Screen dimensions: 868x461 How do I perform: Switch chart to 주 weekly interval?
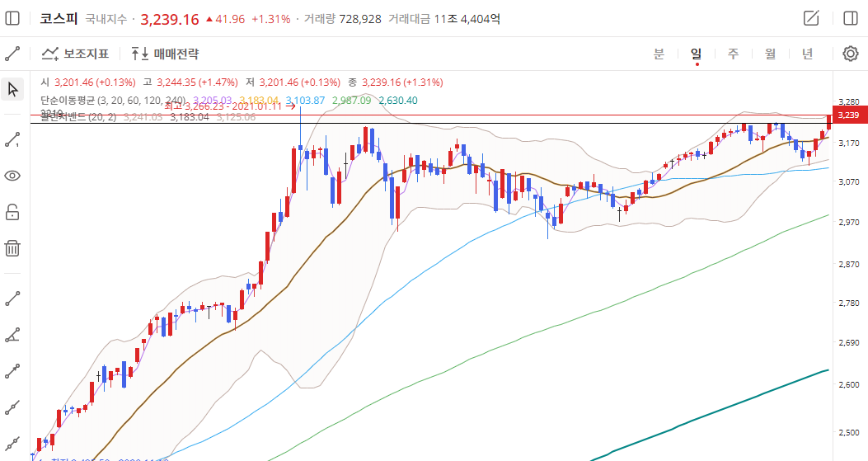733,54
